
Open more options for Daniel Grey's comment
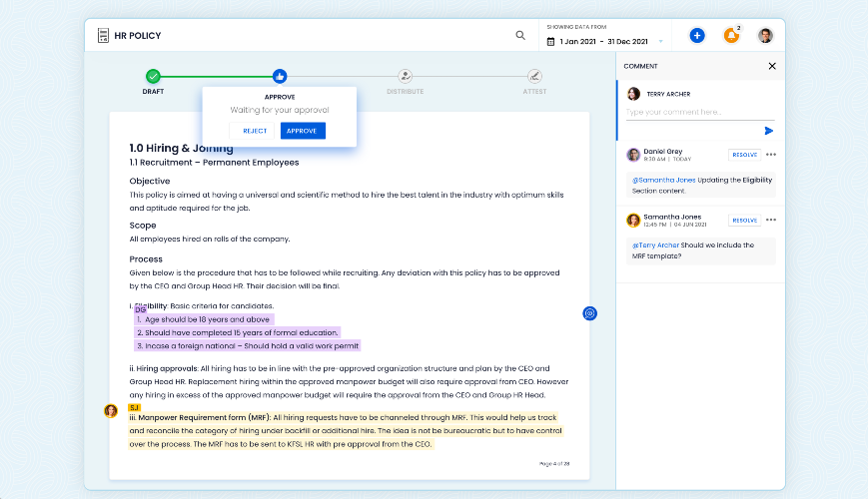click(771, 155)
